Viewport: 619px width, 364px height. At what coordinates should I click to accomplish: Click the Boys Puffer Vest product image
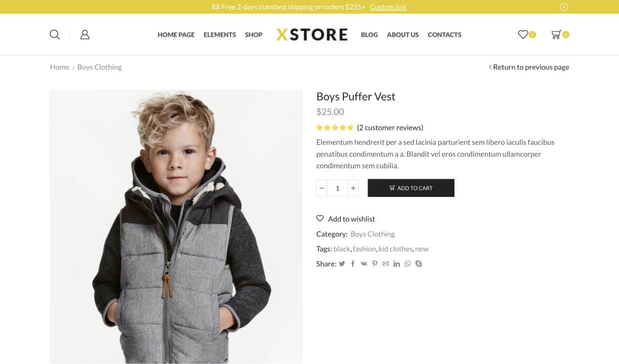tap(176, 227)
